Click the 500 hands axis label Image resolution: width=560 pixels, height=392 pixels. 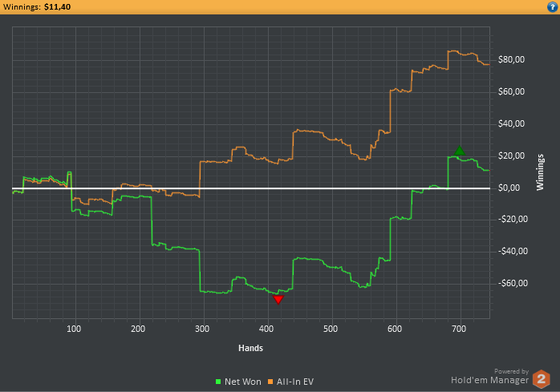[331, 329]
